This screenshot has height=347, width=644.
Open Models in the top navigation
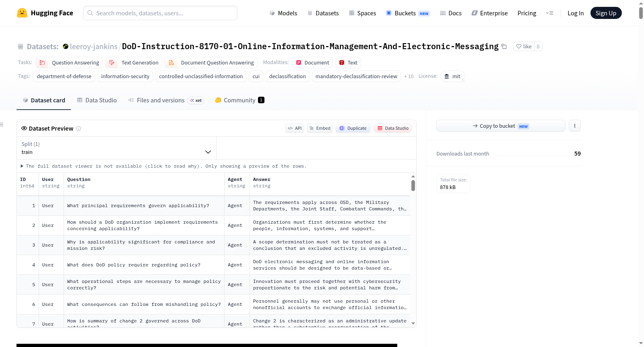coord(283,13)
